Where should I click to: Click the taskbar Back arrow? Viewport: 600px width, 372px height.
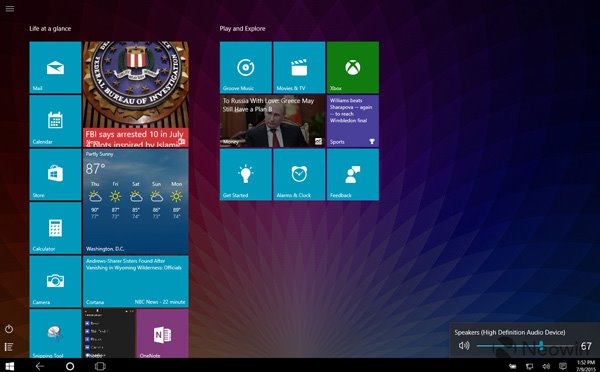pos(40,366)
